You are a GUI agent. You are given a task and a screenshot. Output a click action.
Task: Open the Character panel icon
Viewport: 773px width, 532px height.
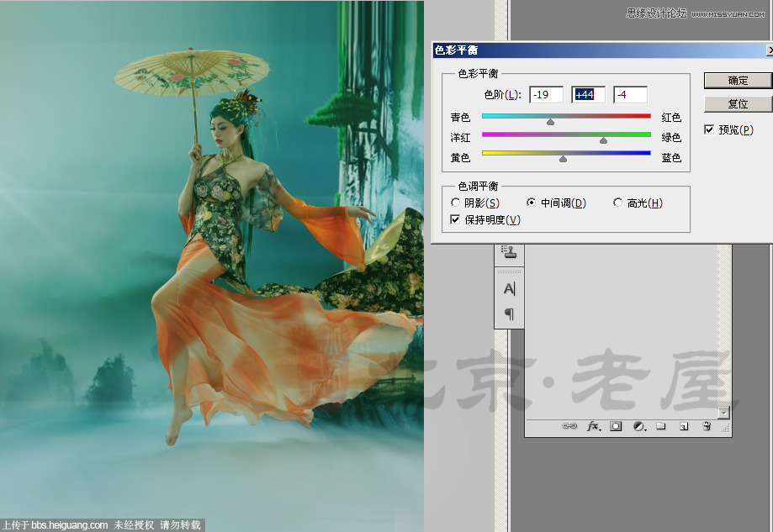pos(509,288)
